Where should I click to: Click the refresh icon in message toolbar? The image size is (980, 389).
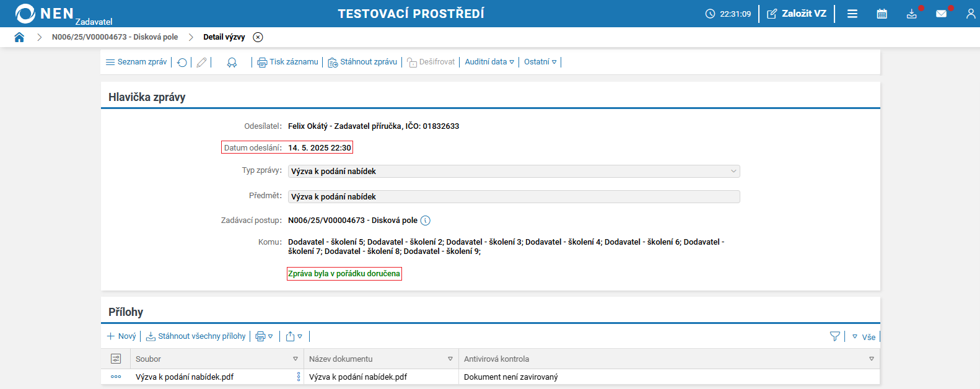182,63
